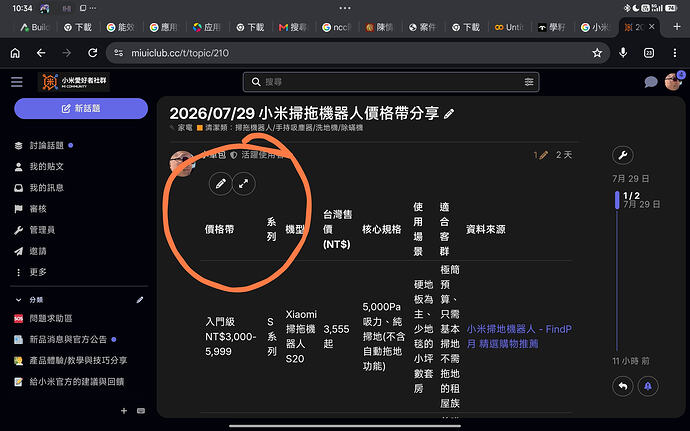Switch to the Gmail browser tab

(x=293, y=27)
